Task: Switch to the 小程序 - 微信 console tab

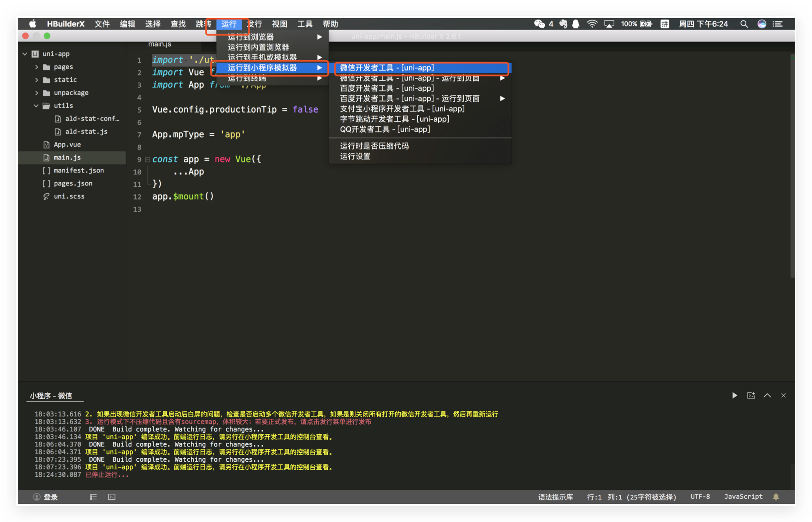Action: coord(51,396)
